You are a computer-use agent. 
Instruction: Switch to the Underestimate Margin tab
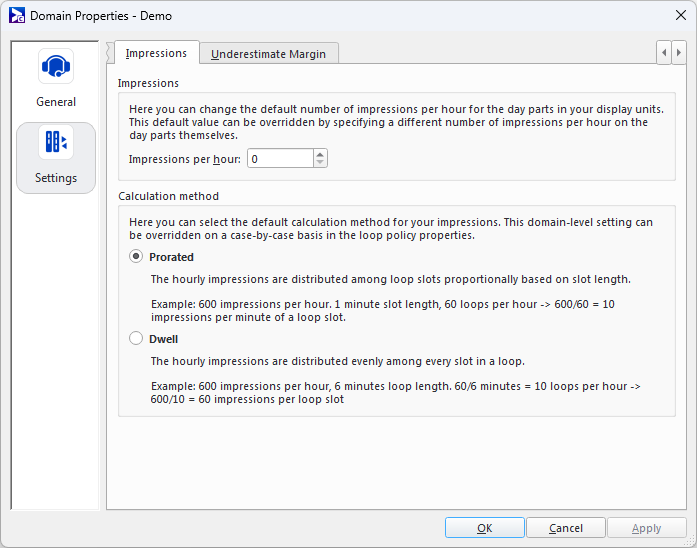coord(269,54)
